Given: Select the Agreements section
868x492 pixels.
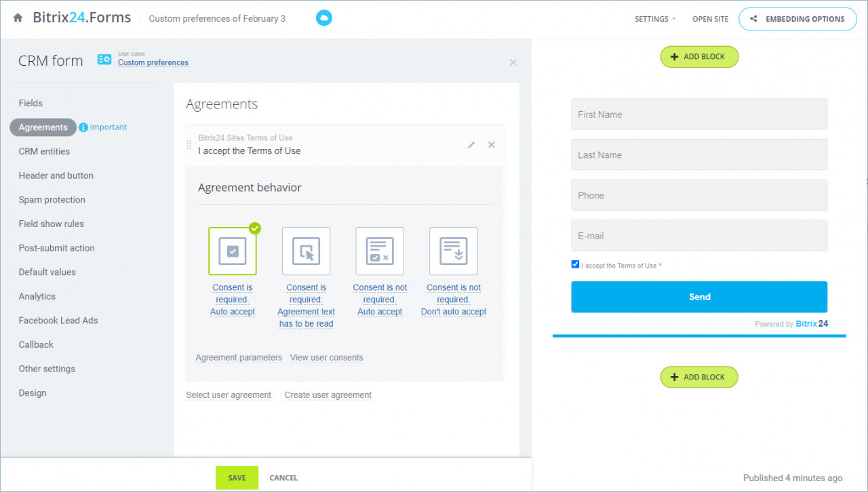Looking at the screenshot, I should pos(43,127).
